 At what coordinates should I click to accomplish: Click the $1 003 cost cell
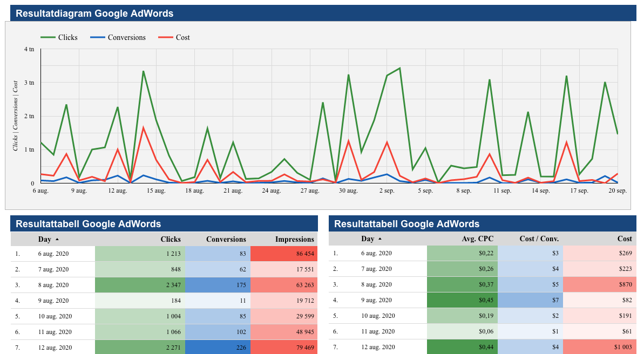coord(599,347)
